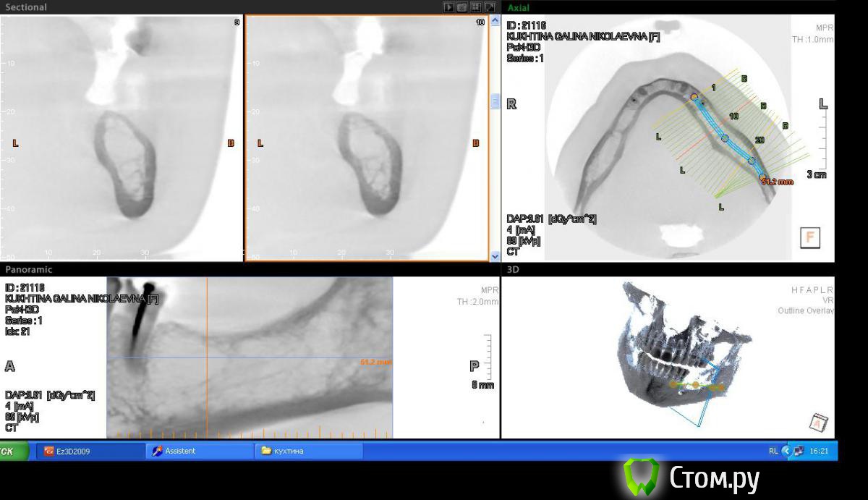The height and width of the screenshot is (500, 868).
Task: Expand hidden system tray icons arrow
Action: tap(786, 451)
